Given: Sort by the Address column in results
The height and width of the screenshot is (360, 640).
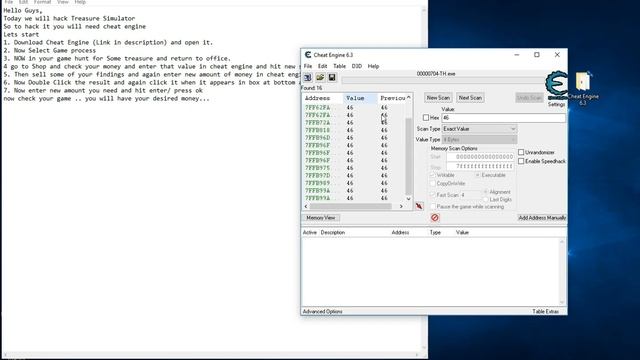Looking at the screenshot, I should click(x=322, y=98).
